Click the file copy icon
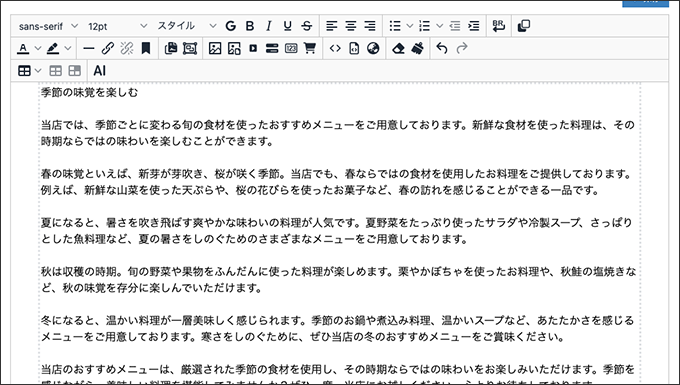 click(x=171, y=49)
